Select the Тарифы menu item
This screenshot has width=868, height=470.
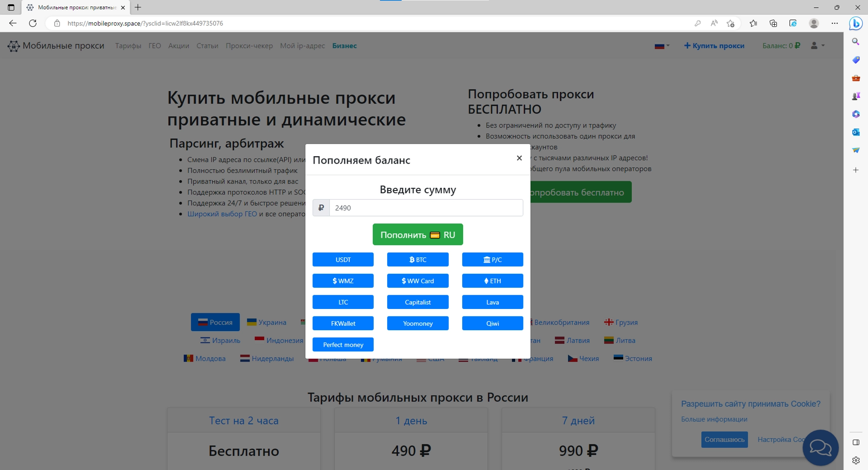point(128,46)
